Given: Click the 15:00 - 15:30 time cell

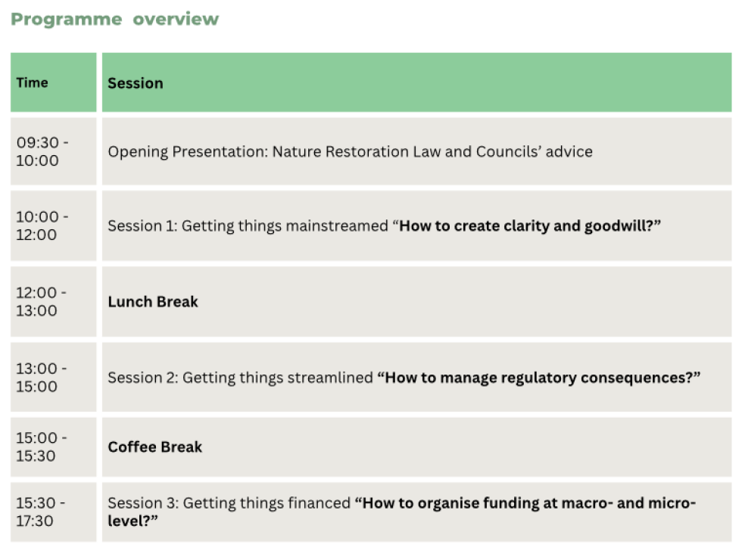Looking at the screenshot, I should pos(42,446).
